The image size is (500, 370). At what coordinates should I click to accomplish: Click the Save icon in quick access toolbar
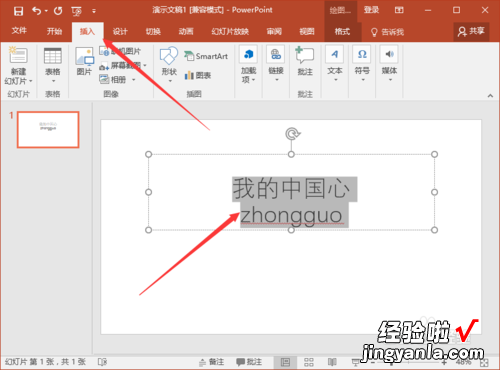click(18, 11)
